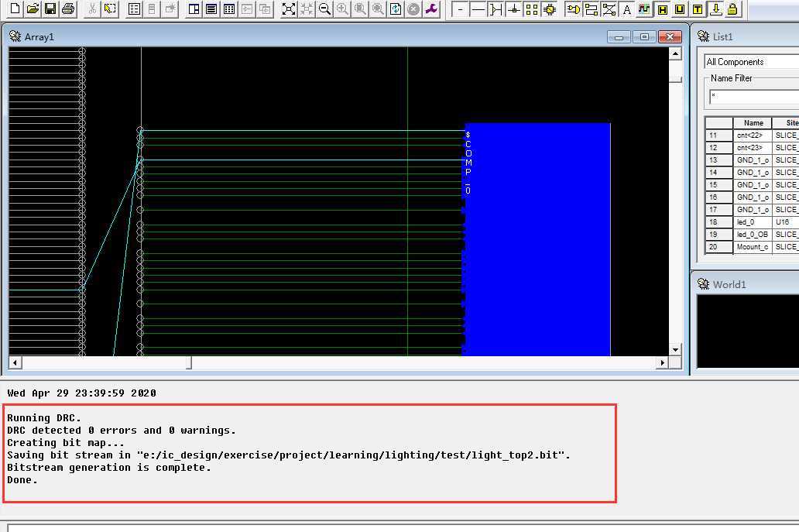799x532 pixels.
Task: Click the 'DRC detected 0 errors' log line
Action: point(122,430)
